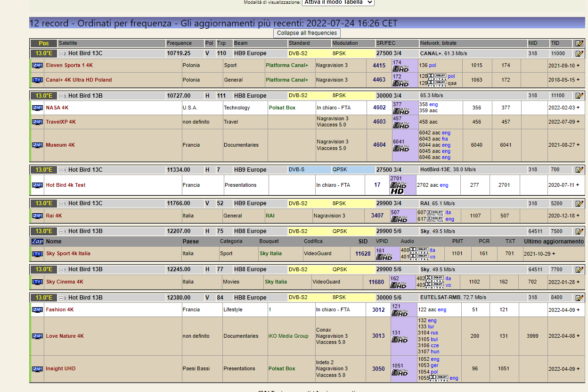Click the Dolby Digital logo beside 1055 in the Insight UHD row
588x392 pixels.
coord(439,378)
